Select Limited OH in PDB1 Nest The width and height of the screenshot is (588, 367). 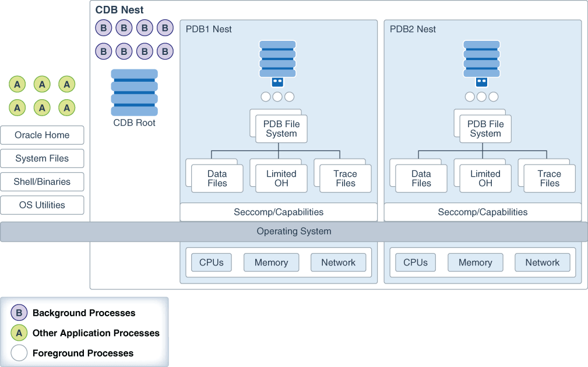(x=281, y=179)
